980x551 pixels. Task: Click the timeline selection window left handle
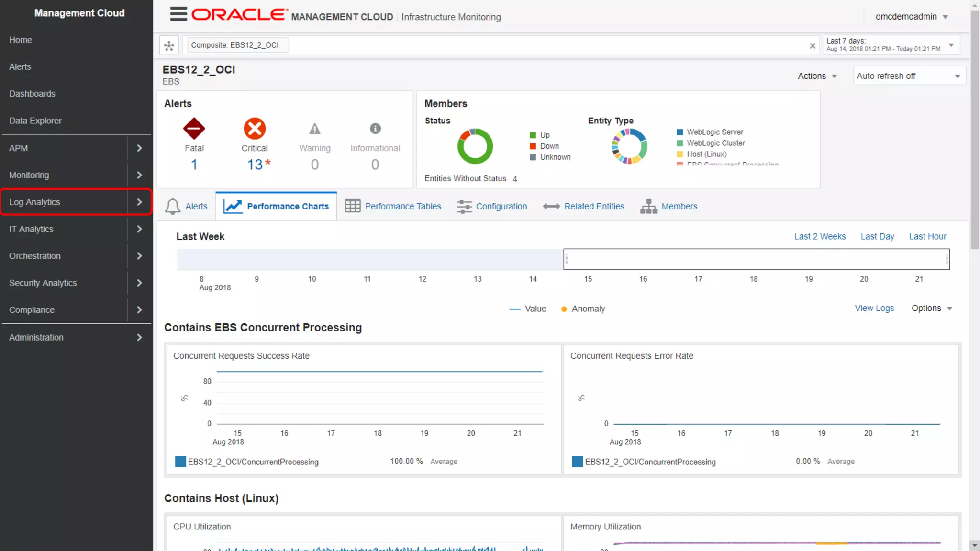pyautogui.click(x=567, y=259)
